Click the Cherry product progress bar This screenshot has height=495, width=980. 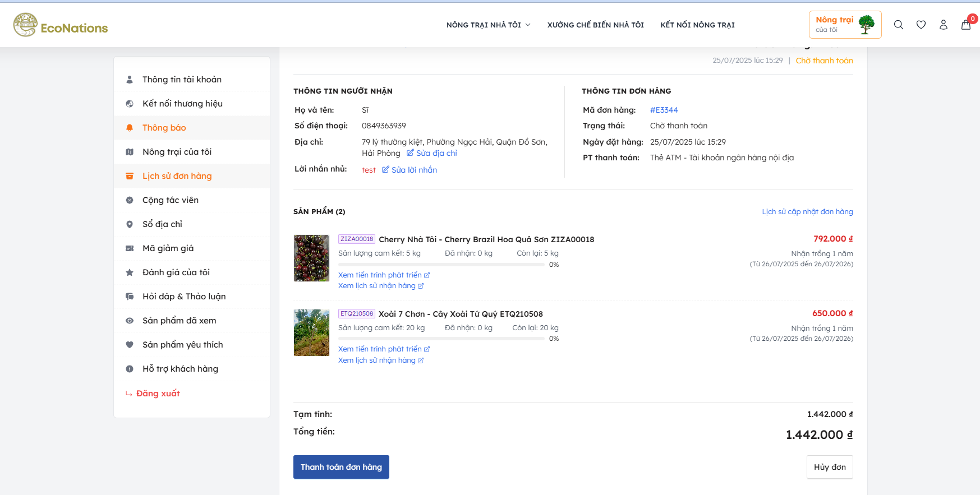coord(441,265)
